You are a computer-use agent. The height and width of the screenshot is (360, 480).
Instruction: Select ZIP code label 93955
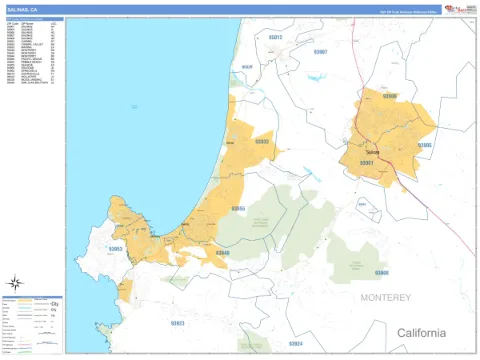[x=238, y=209]
